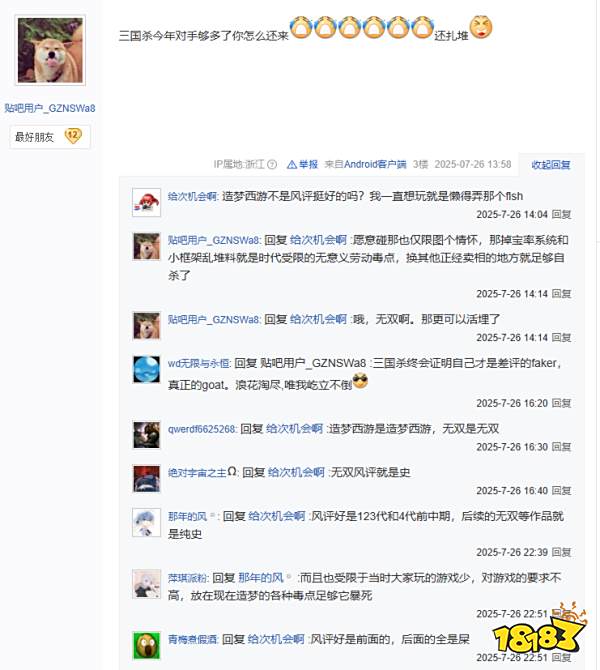Reply to comment posted at 22:39
The image size is (600, 670).
(561, 552)
